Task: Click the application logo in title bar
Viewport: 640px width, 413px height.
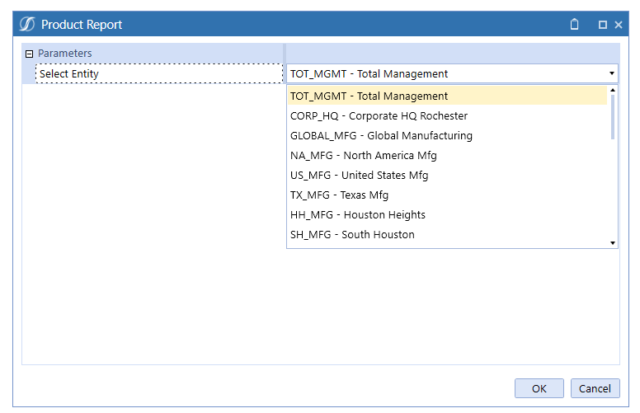Action: pyautogui.click(x=27, y=24)
